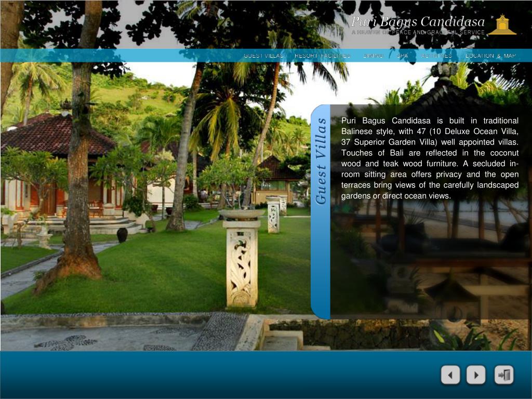Viewport: 532px width, 399px height.
Task: Advance with the next slide arrow button
Action: (x=476, y=375)
